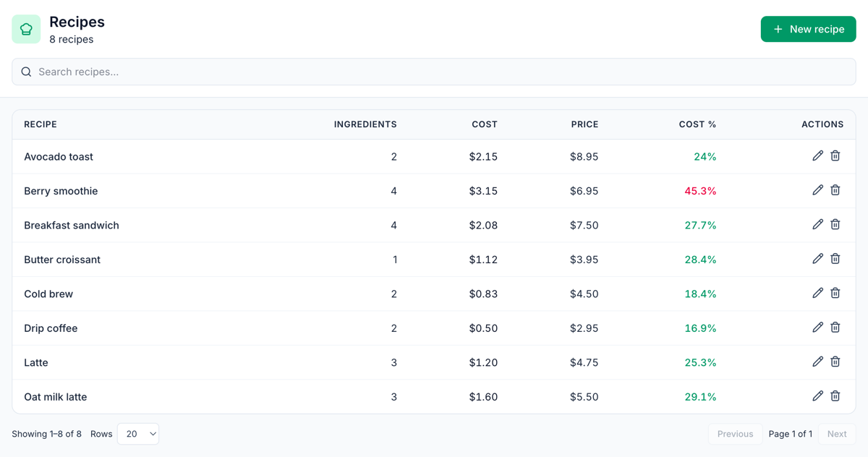Go to the Previous page
The height and width of the screenshot is (457, 868).
pyautogui.click(x=735, y=434)
